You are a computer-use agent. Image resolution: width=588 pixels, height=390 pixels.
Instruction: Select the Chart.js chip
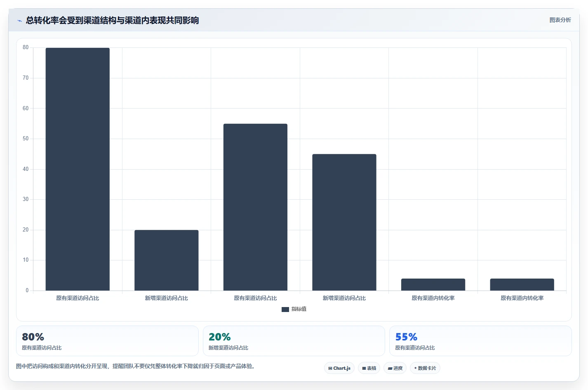(339, 368)
